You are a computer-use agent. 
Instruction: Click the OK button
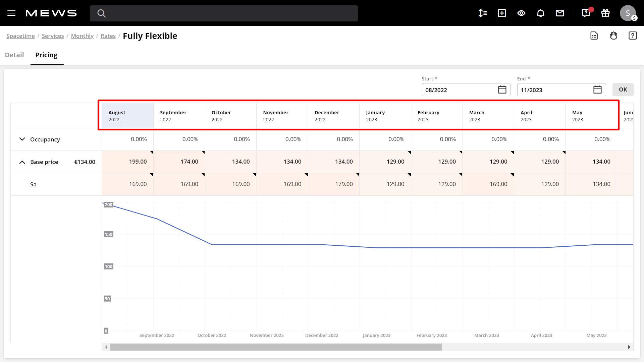(x=623, y=89)
